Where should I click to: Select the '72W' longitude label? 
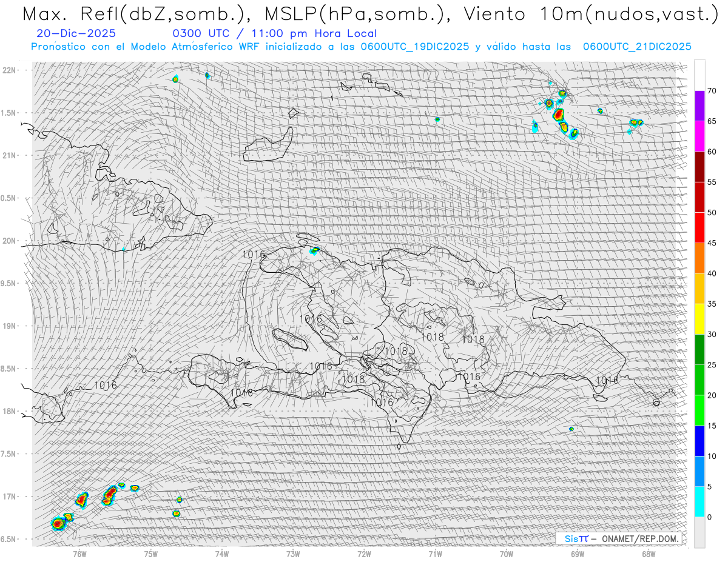(x=364, y=554)
